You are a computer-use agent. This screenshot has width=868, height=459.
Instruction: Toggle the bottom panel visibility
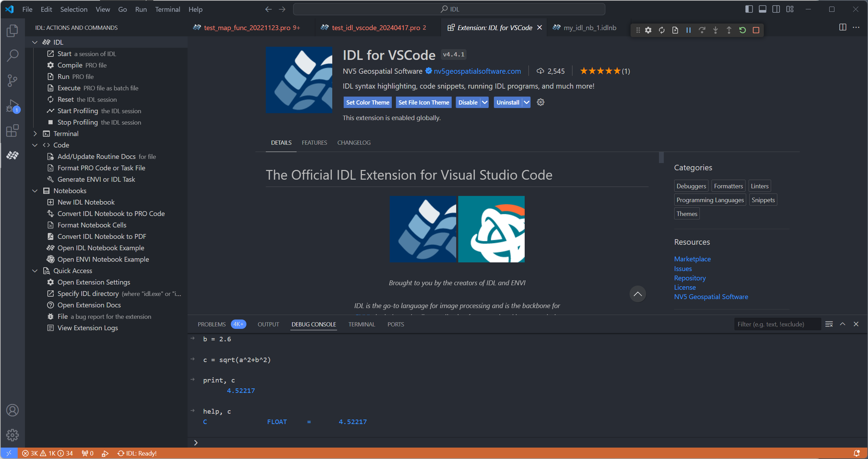click(762, 9)
